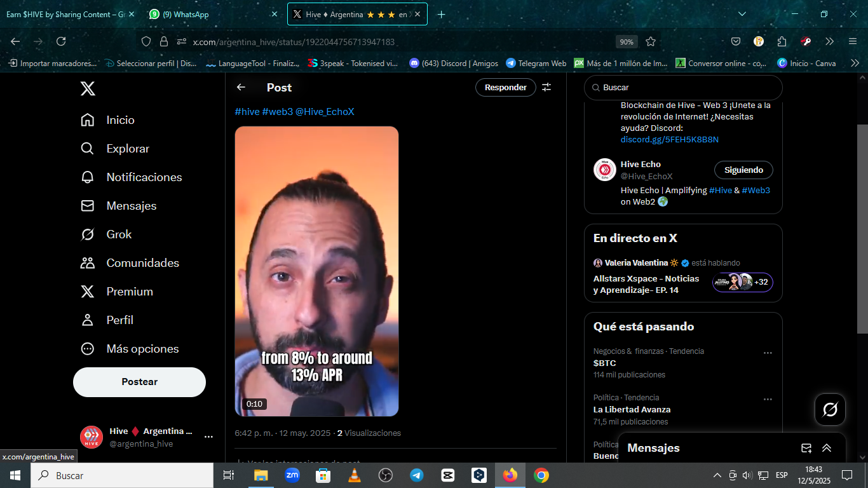Screen dimensions: 868x488
Task: Click the Responder button
Action: tap(506, 88)
